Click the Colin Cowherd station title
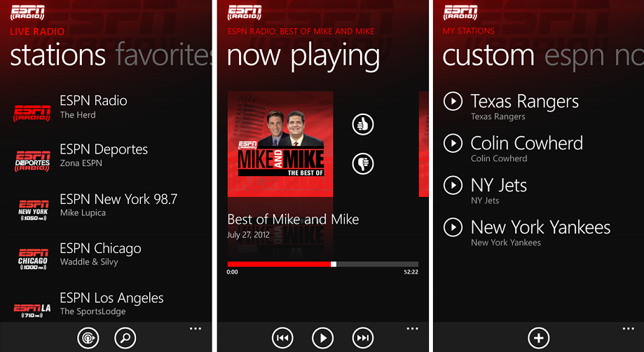This screenshot has height=352, width=644. pos(526,143)
